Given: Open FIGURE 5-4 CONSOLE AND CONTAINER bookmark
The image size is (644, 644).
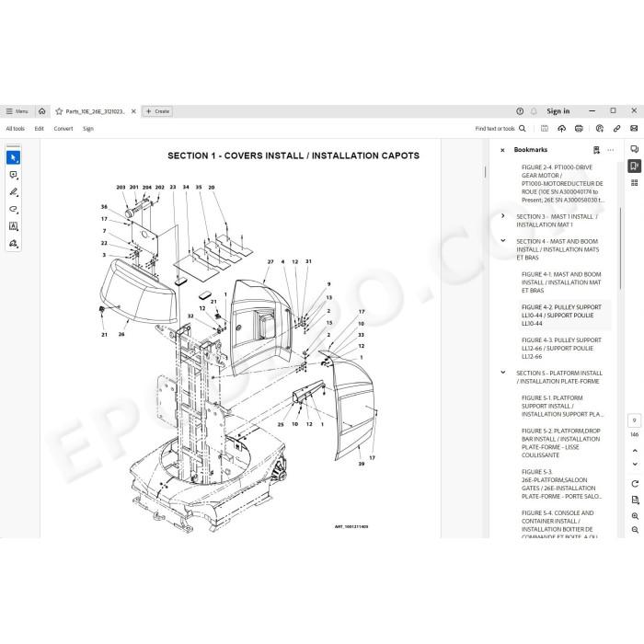Looking at the screenshot, I should click(x=559, y=524).
